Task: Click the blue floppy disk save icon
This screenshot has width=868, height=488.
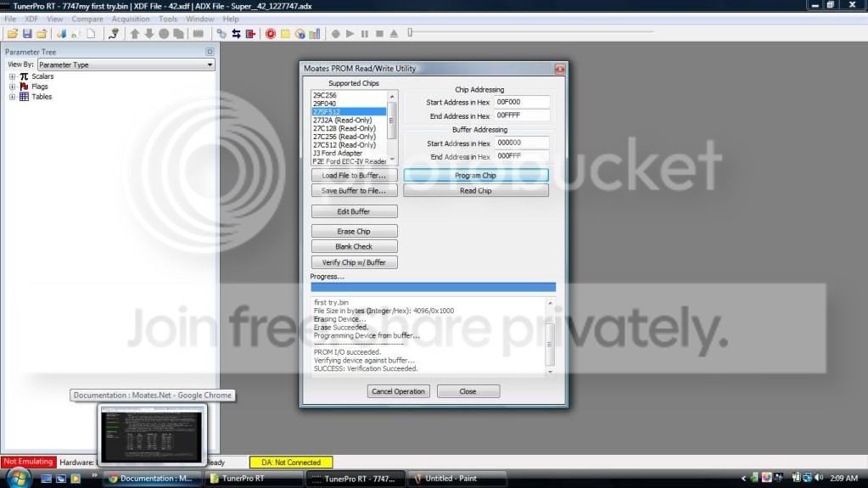Action: (27, 34)
